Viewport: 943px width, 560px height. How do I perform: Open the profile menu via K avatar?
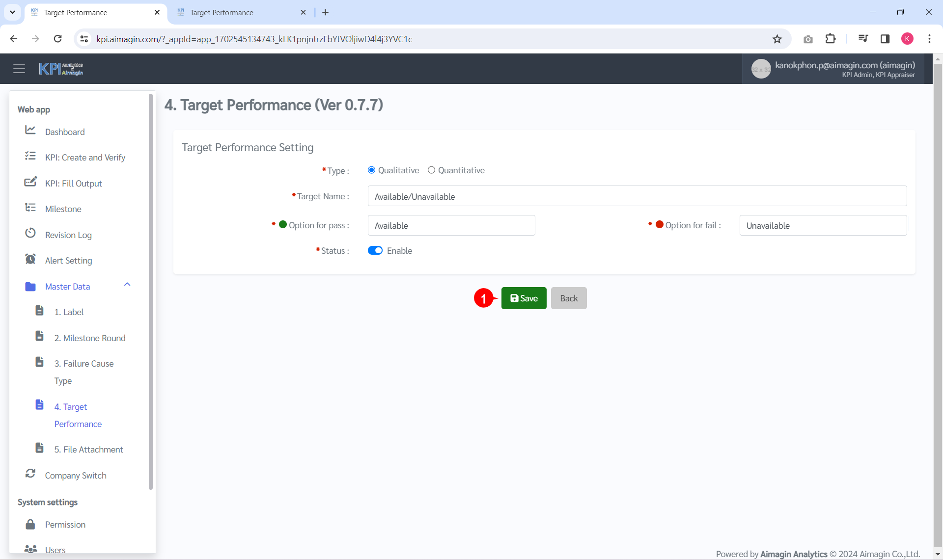pos(908,39)
